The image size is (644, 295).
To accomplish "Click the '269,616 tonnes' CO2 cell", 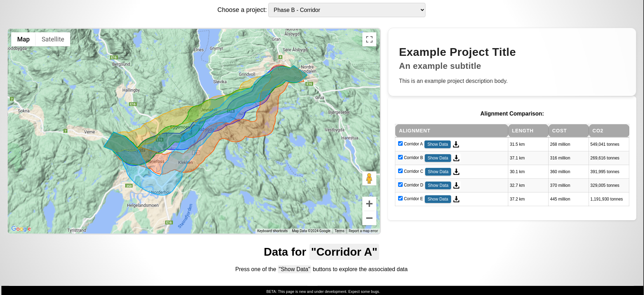I will [609, 158].
